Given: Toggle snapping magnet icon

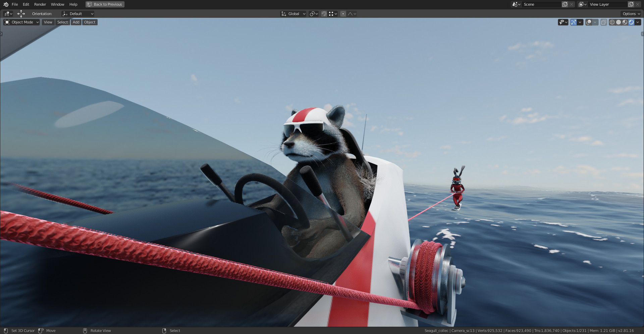Looking at the screenshot, I should point(324,14).
